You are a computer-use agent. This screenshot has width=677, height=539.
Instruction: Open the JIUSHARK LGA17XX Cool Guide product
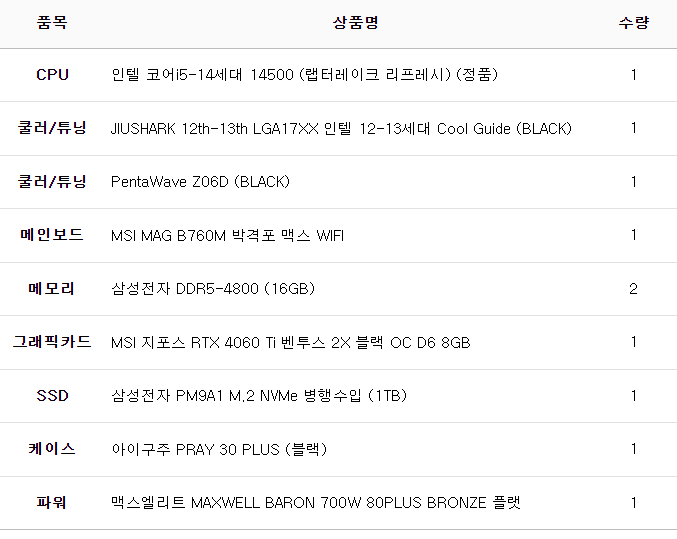pos(341,129)
